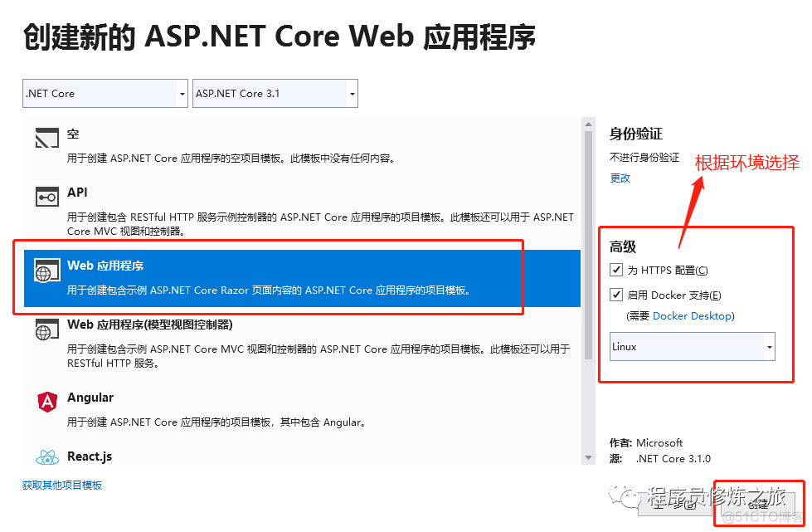Toggle the HTTPS configuration checkbox
The image size is (812, 532).
click(x=616, y=269)
